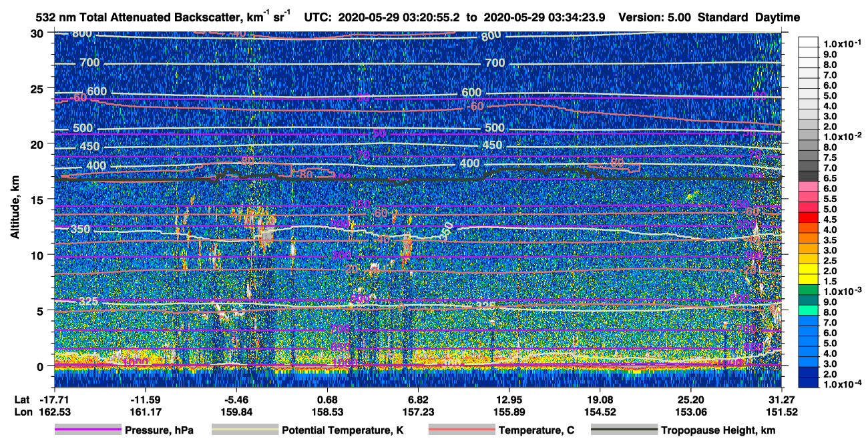Click longitude value 157.23
This screenshot has height=445, width=868.
418,412
